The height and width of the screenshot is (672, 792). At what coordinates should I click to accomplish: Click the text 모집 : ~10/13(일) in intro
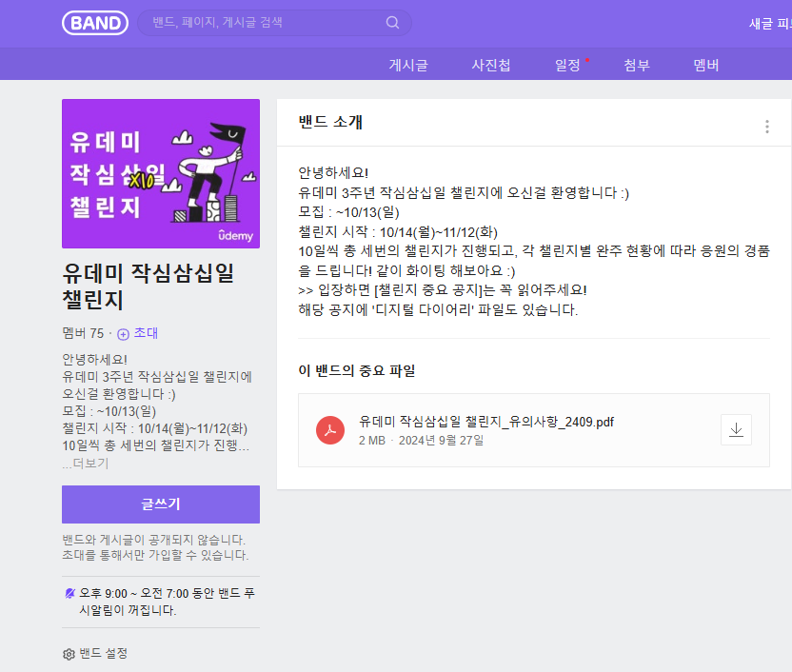pos(348,212)
